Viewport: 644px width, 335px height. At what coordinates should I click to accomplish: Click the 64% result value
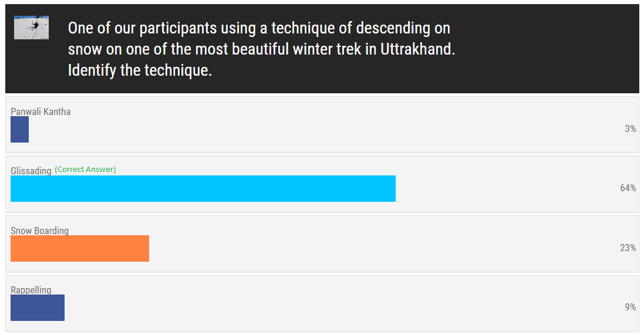click(x=628, y=188)
